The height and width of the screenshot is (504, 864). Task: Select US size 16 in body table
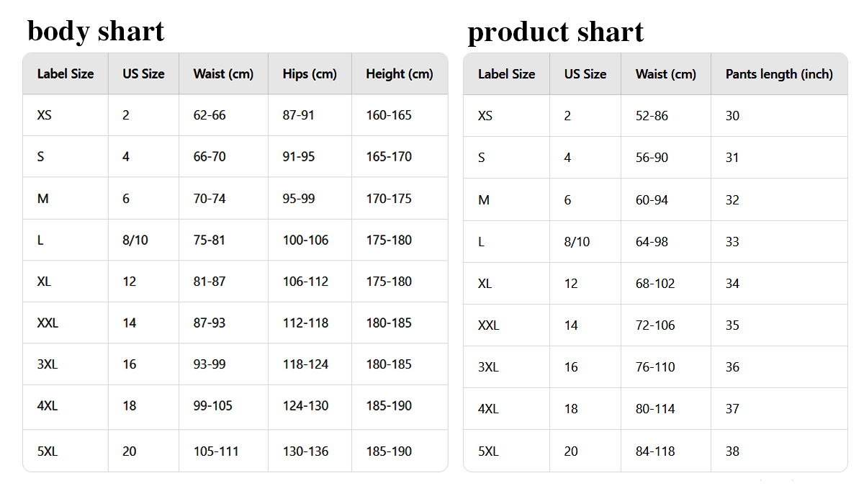pos(129,364)
